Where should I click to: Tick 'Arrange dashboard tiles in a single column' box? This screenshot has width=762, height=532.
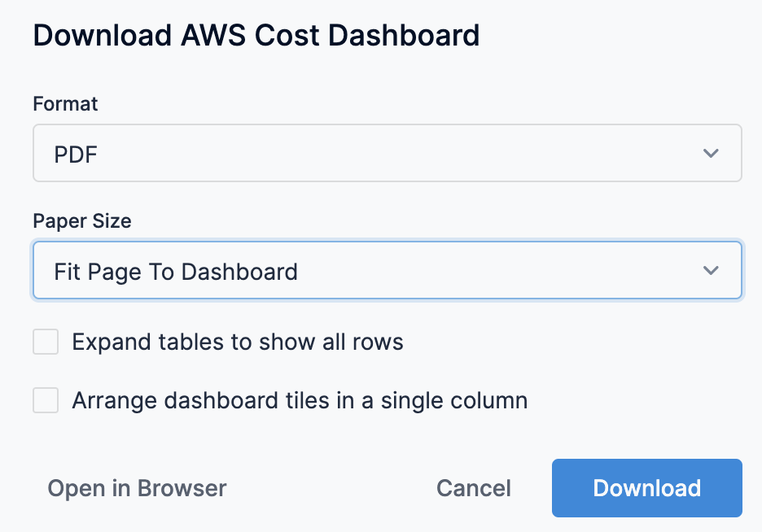46,400
